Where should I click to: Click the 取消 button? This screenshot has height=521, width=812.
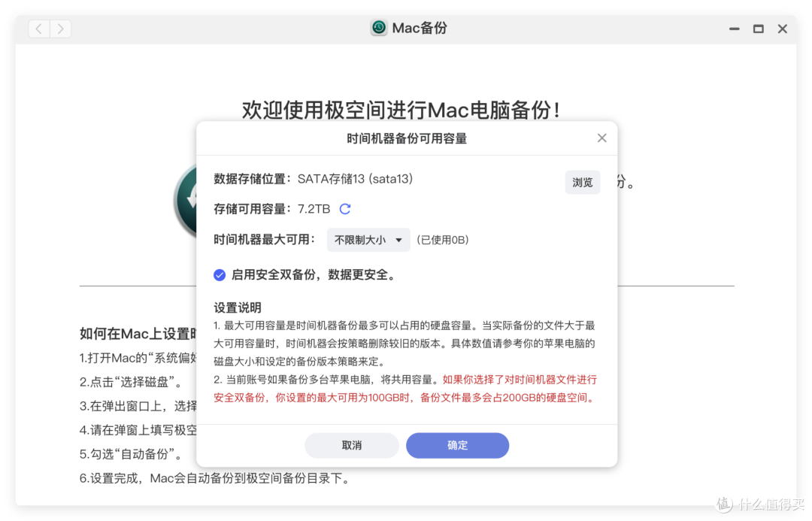tap(352, 445)
